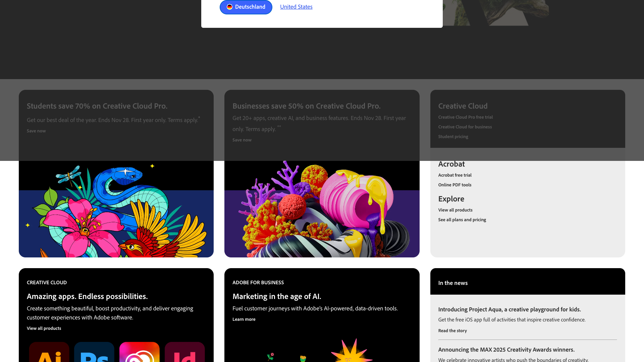View Student pricing
This screenshot has width=644, height=362.
tap(453, 136)
